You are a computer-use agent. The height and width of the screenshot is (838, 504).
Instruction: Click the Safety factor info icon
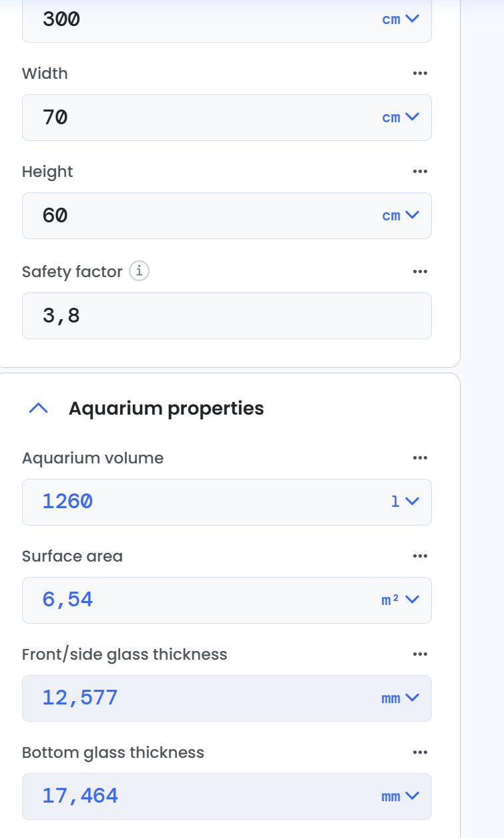coord(140,271)
